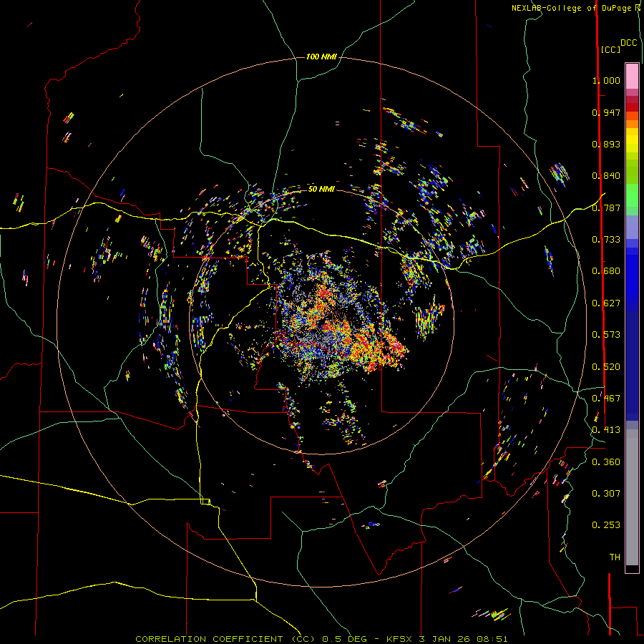Click the 100 NMI range ring label
Image resolution: width=644 pixels, height=644 pixels.
tap(321, 57)
